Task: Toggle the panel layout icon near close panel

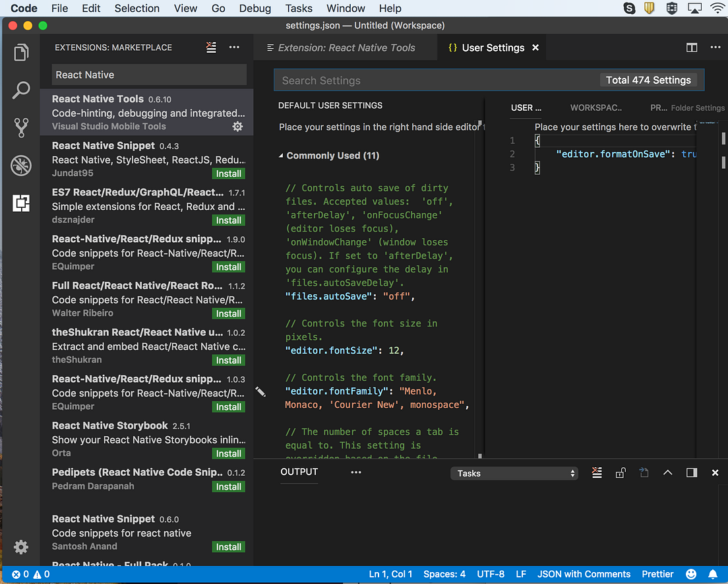Action: [692, 472]
